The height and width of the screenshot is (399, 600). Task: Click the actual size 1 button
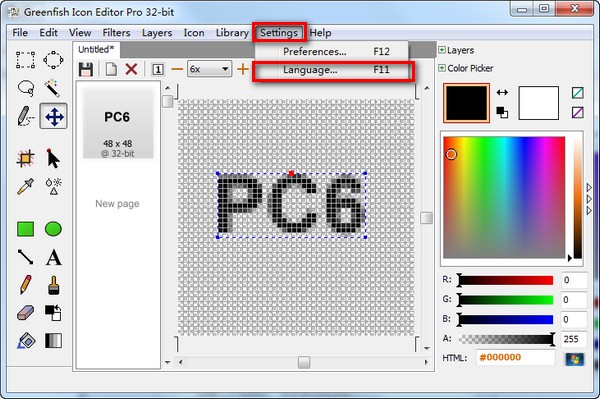pyautogui.click(x=158, y=69)
